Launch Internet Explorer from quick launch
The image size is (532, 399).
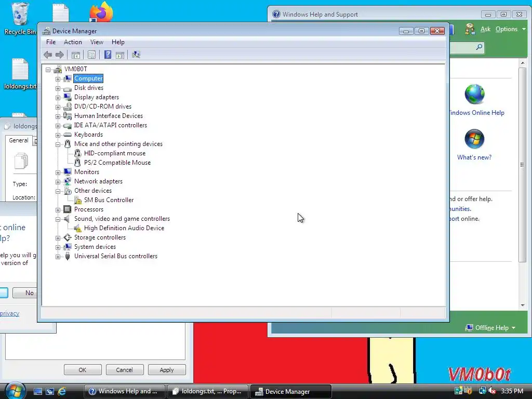point(62,391)
